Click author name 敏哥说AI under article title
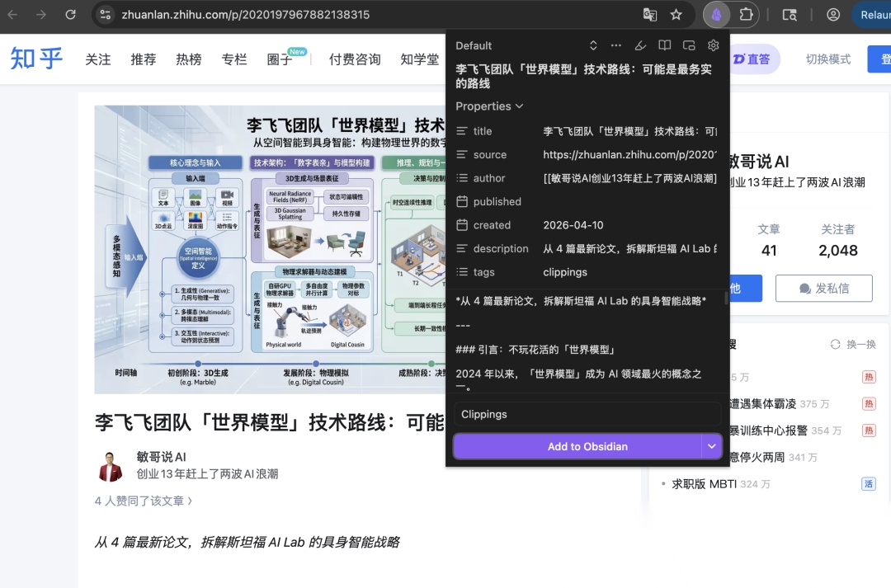The image size is (891, 588). [x=162, y=457]
